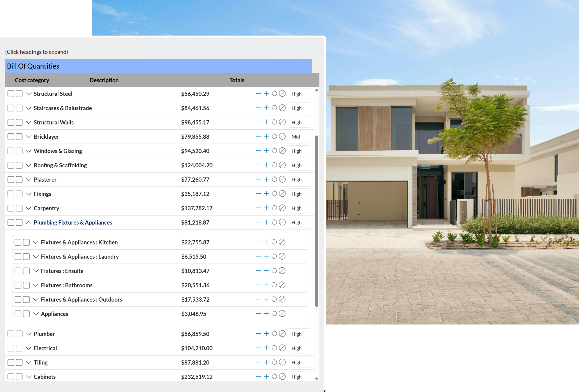Click the scrollbar down arrow

(x=317, y=379)
